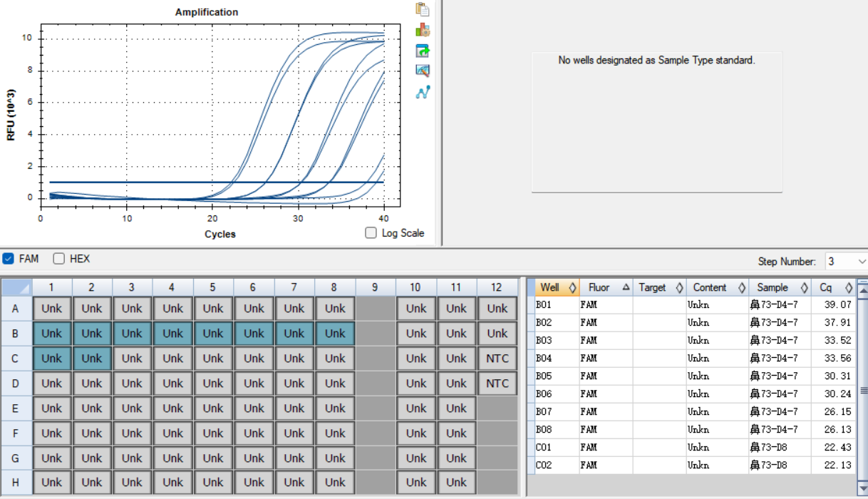The width and height of the screenshot is (868, 499).
Task: Click the B03 well cell
Action: point(557,340)
